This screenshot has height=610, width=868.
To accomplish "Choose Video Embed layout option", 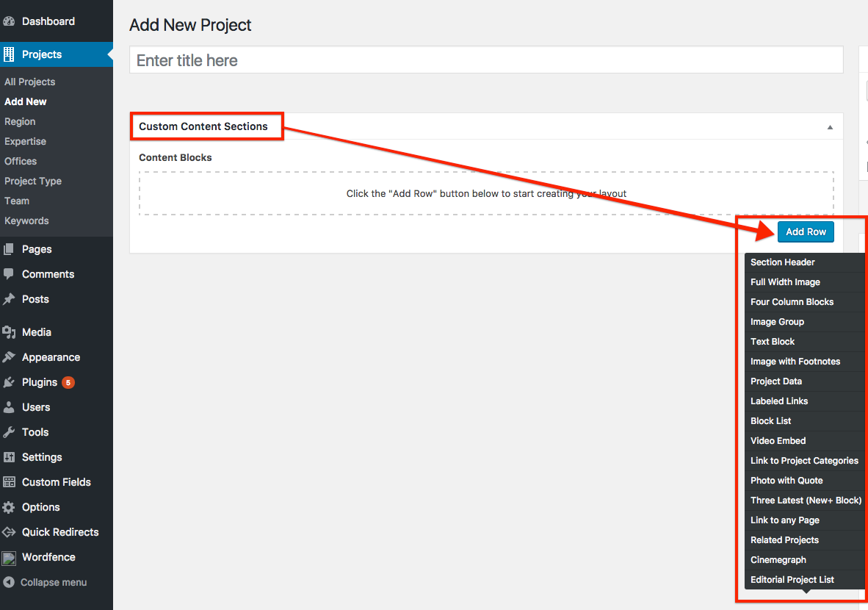I will pyautogui.click(x=778, y=441).
